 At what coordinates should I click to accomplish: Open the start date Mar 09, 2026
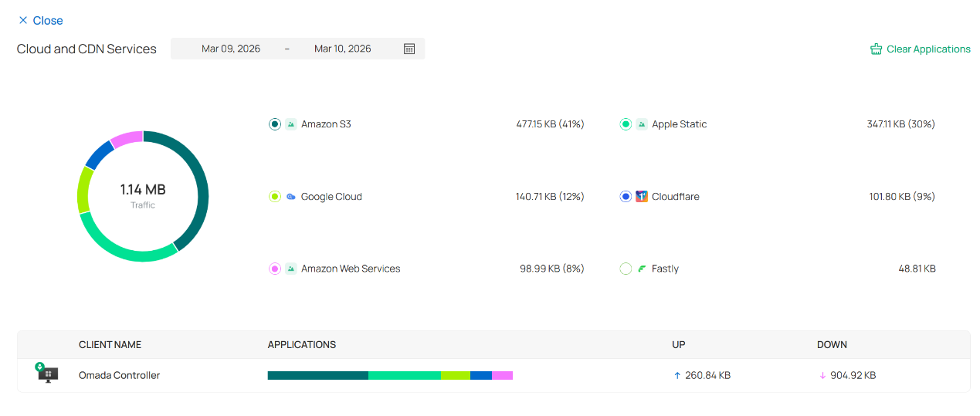(x=231, y=49)
